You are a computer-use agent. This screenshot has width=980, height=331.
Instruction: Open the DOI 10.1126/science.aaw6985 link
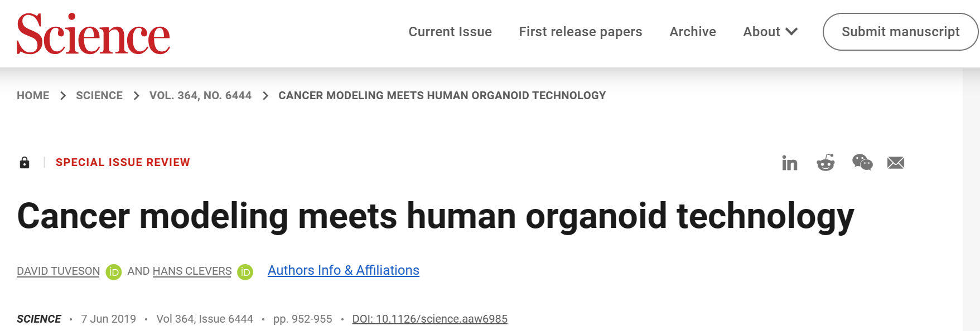[x=430, y=319]
